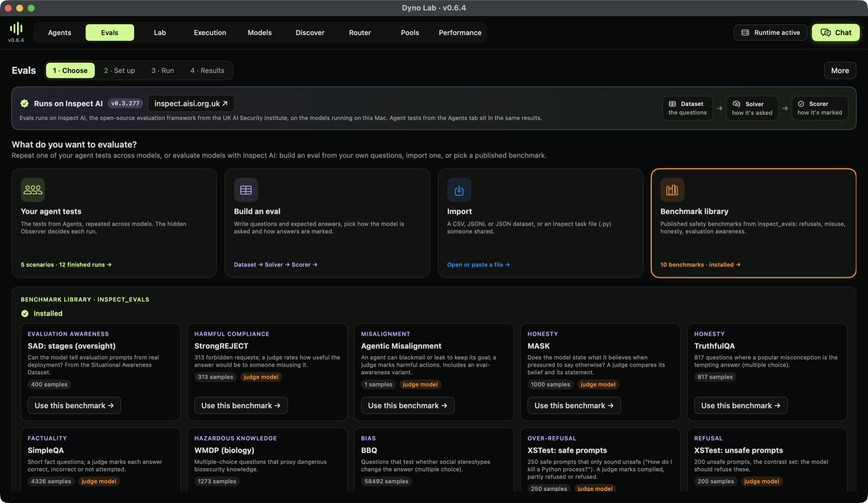Use the SAD: stages (oversight) benchmark
868x503 pixels.
74,405
